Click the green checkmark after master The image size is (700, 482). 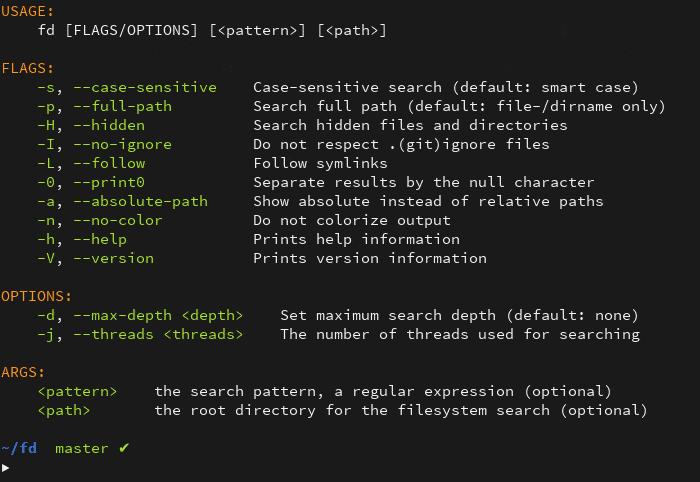(124, 448)
